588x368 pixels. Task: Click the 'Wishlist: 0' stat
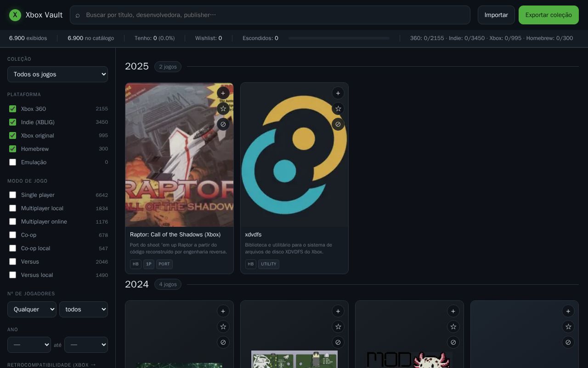pos(209,38)
